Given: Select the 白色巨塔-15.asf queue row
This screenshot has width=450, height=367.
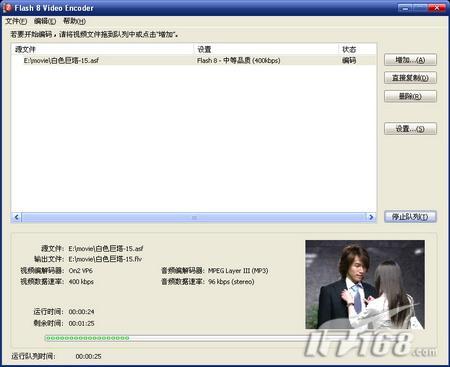Looking at the screenshot, I should click(x=194, y=60).
